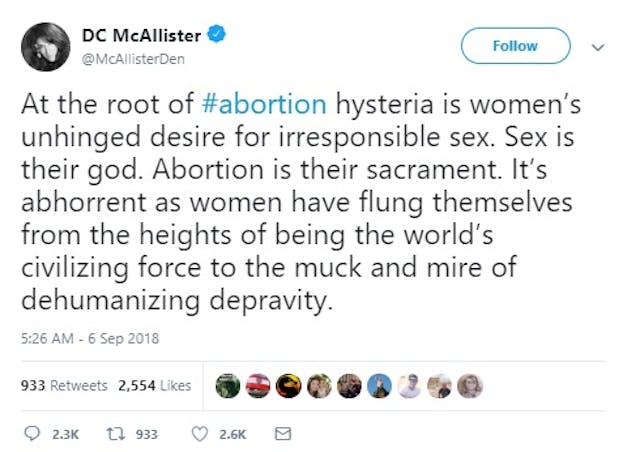This screenshot has height=452, width=640.
Task: Click the DC McAllister display name
Action: pyautogui.click(x=141, y=35)
